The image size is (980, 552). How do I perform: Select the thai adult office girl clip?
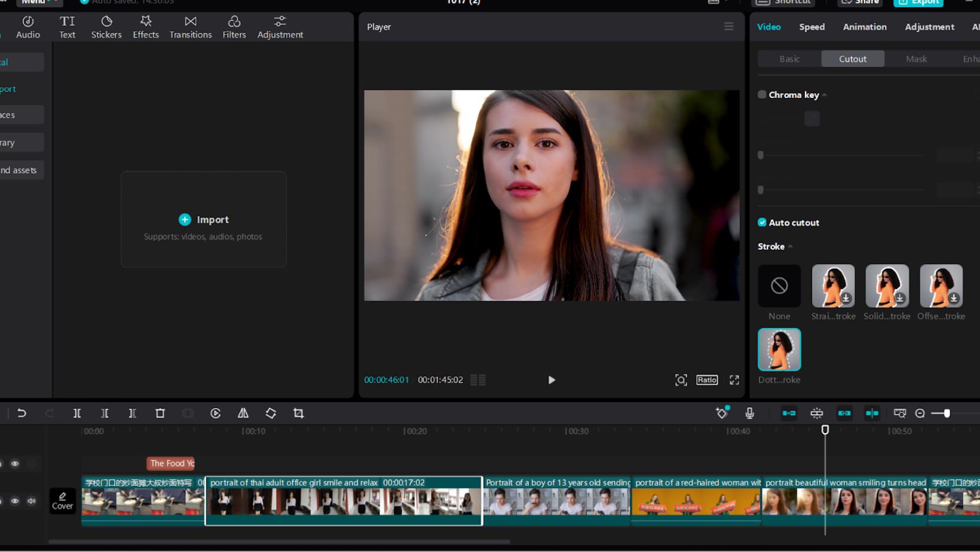point(344,501)
